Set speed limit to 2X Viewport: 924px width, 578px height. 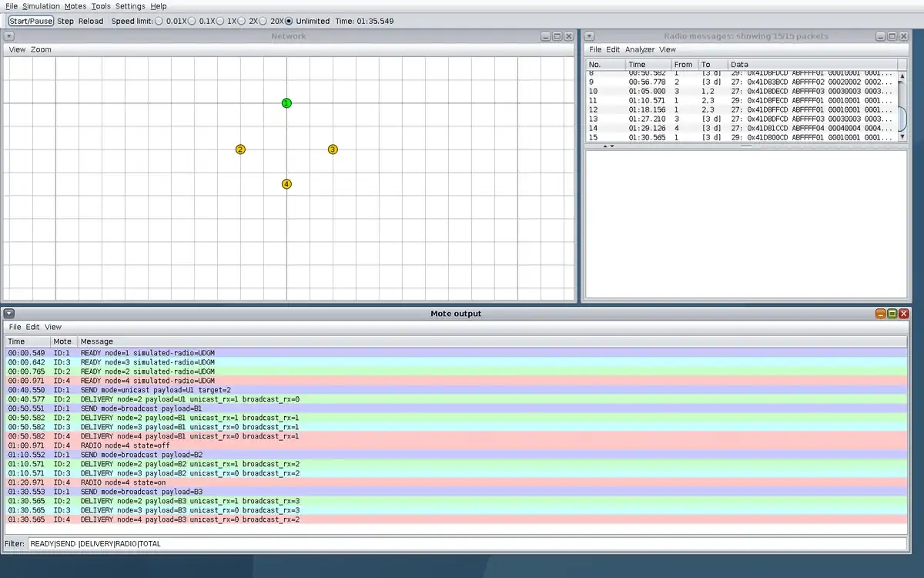coord(249,21)
